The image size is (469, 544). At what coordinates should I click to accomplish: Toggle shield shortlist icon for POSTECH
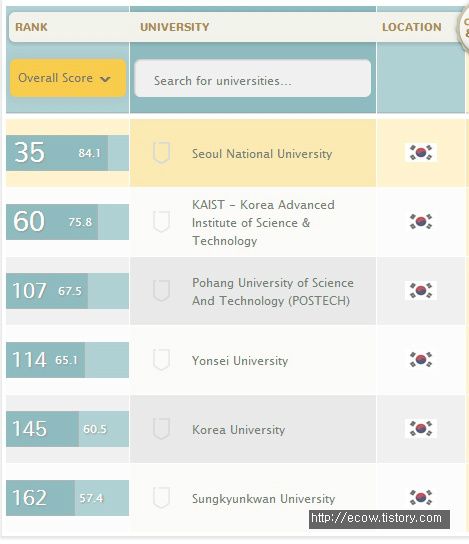coord(162,290)
